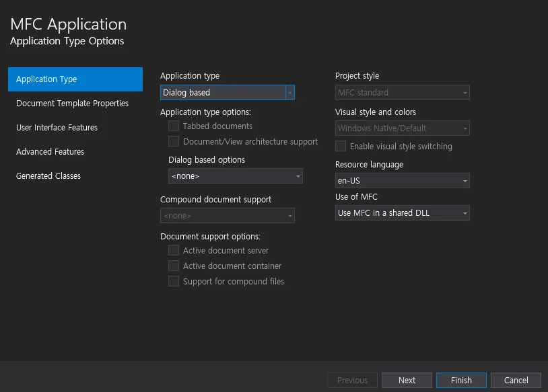548x392 pixels.
Task: Go to User Interface Features page
Action: 57,127
